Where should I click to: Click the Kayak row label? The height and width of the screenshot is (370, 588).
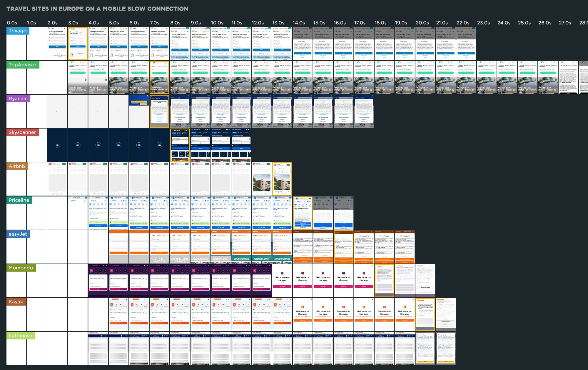[16, 302]
